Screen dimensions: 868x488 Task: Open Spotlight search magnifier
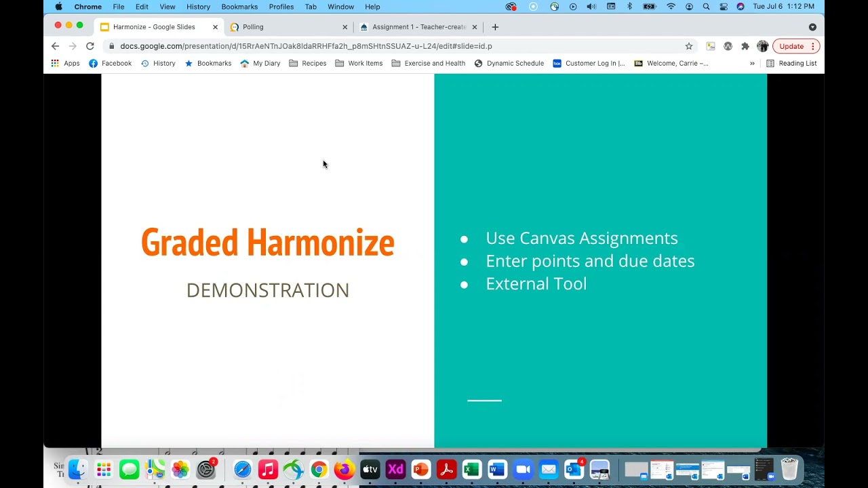pos(706,7)
